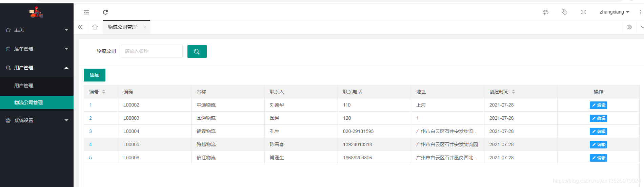This screenshot has height=187, width=644.
Task: Click the 系统设置 gear icon in the sidebar
Action: [x=8, y=120]
